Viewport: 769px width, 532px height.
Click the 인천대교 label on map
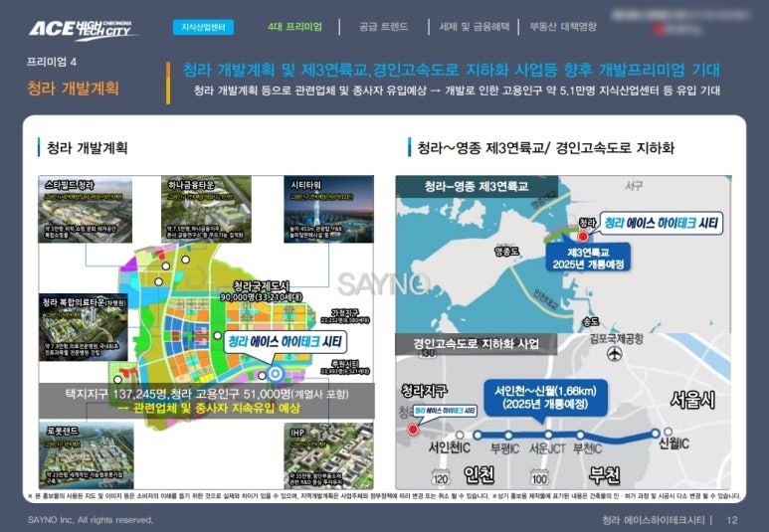pos(545,300)
